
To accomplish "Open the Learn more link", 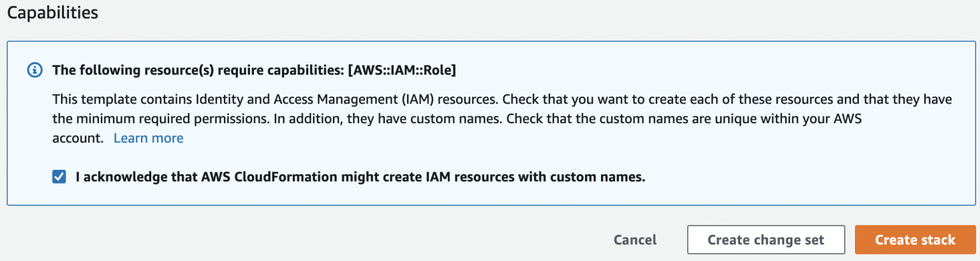I will (x=148, y=138).
